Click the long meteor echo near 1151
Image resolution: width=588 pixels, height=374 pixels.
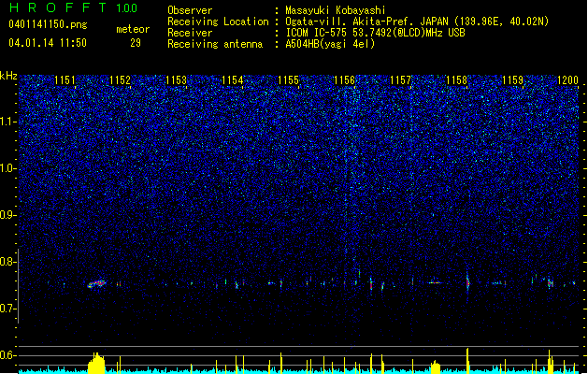click(96, 283)
